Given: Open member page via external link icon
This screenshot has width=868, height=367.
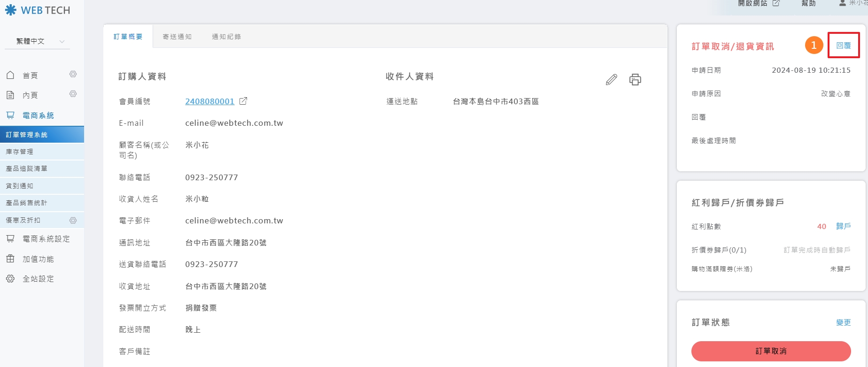Looking at the screenshot, I should point(243,101).
